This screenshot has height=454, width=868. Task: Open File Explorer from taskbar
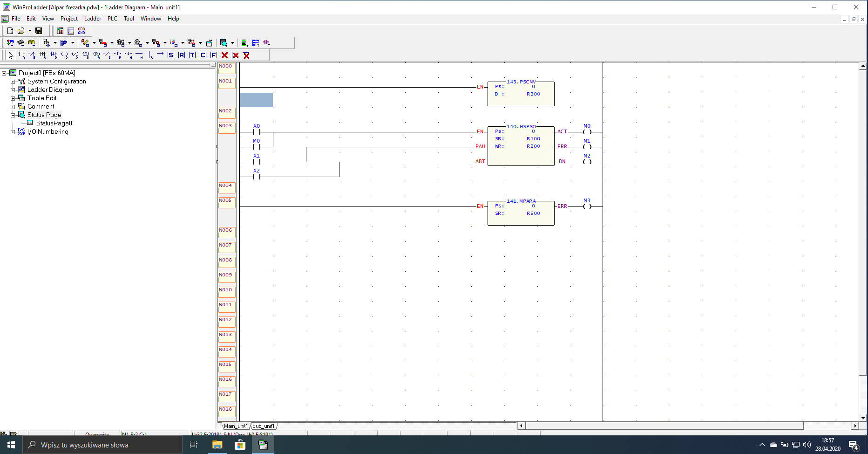pyautogui.click(x=217, y=445)
